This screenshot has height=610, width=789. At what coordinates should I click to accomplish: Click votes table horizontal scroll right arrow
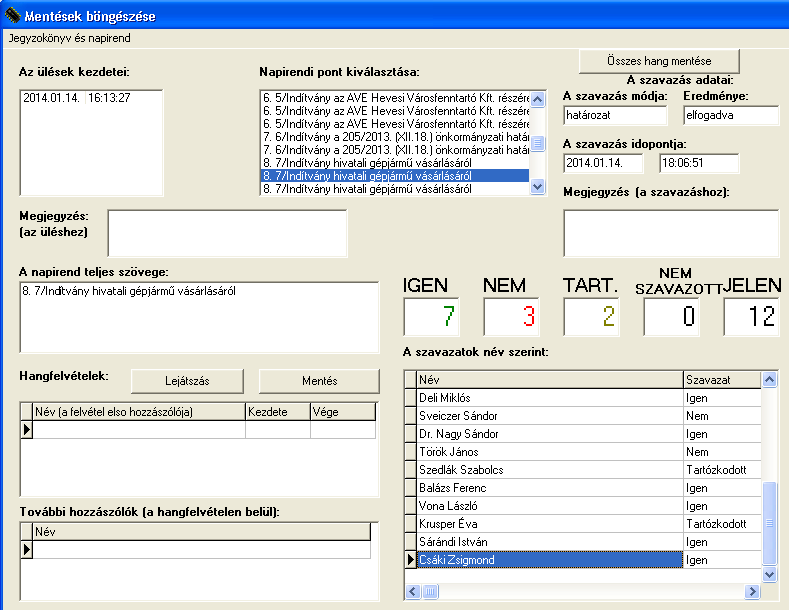tap(752, 591)
